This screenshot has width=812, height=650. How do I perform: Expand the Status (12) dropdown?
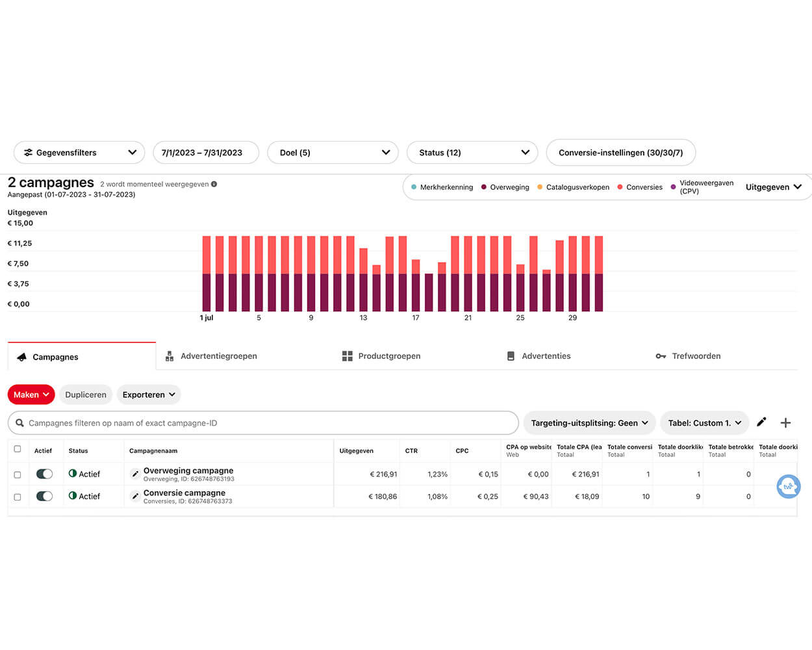coord(472,153)
